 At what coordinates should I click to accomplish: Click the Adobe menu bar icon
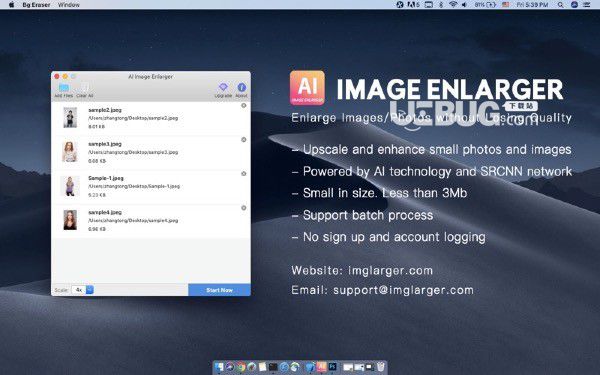(413, 5)
